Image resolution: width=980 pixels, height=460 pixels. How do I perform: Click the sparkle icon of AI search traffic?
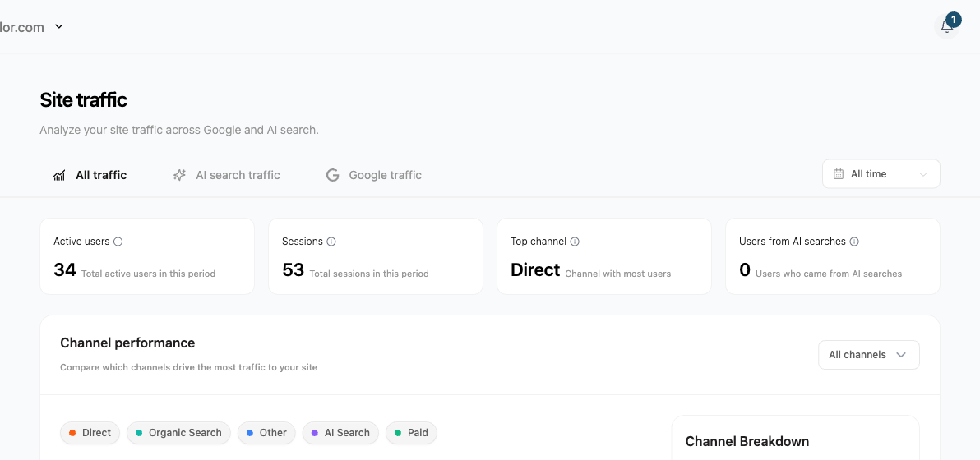point(179,176)
